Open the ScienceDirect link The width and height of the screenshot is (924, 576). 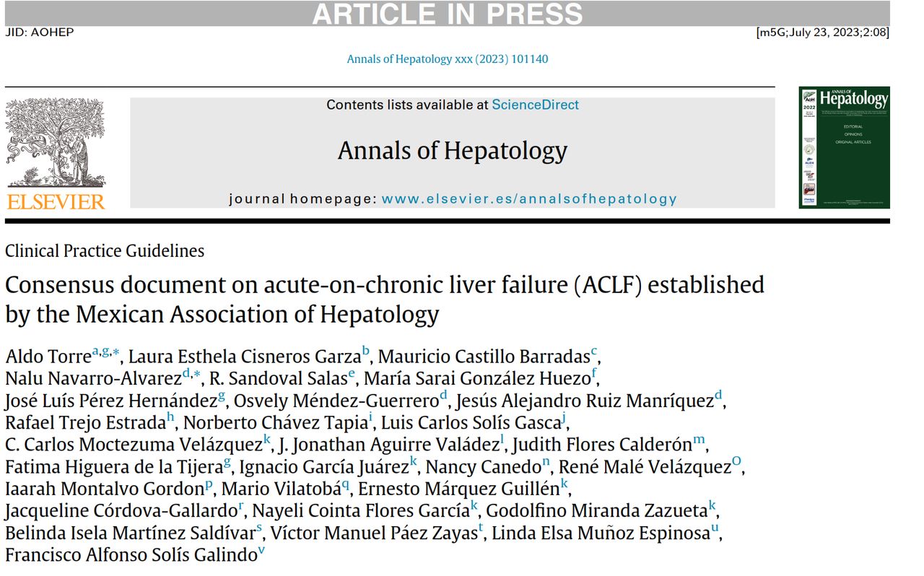point(535,105)
